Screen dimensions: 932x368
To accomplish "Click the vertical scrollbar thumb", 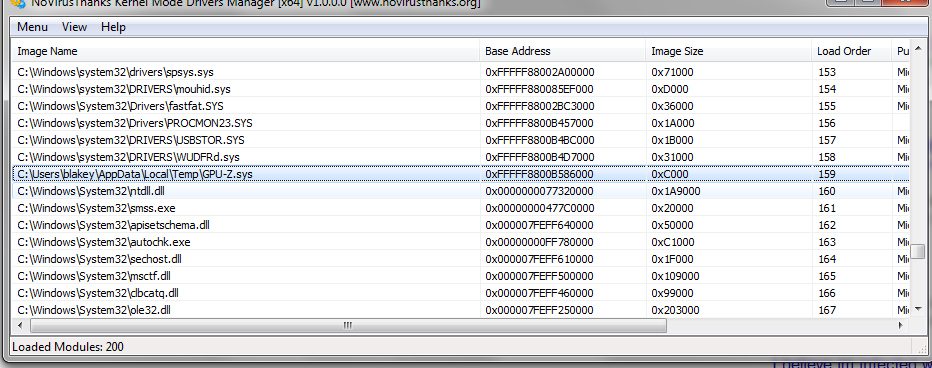I will click(x=918, y=251).
